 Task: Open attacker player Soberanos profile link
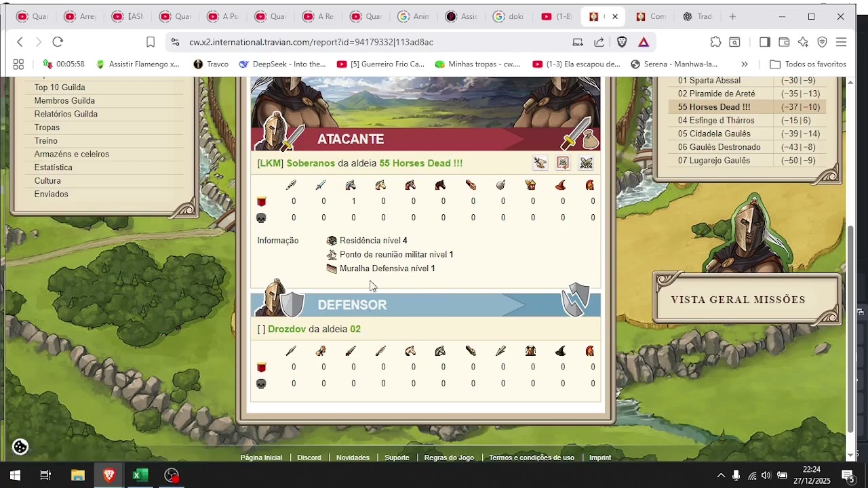311,163
